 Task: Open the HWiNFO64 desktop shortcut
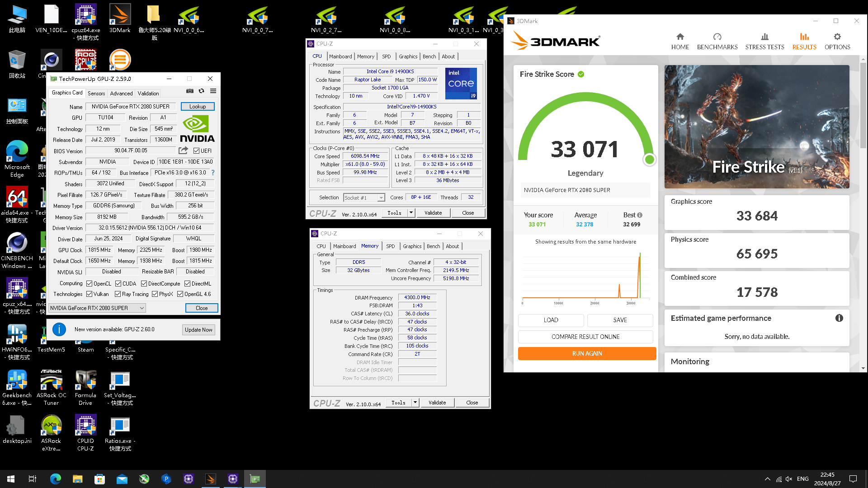point(17,342)
